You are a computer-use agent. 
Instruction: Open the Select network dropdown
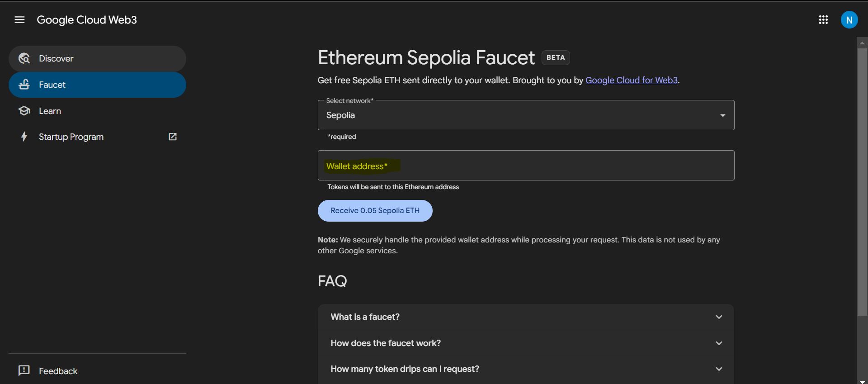(x=525, y=115)
